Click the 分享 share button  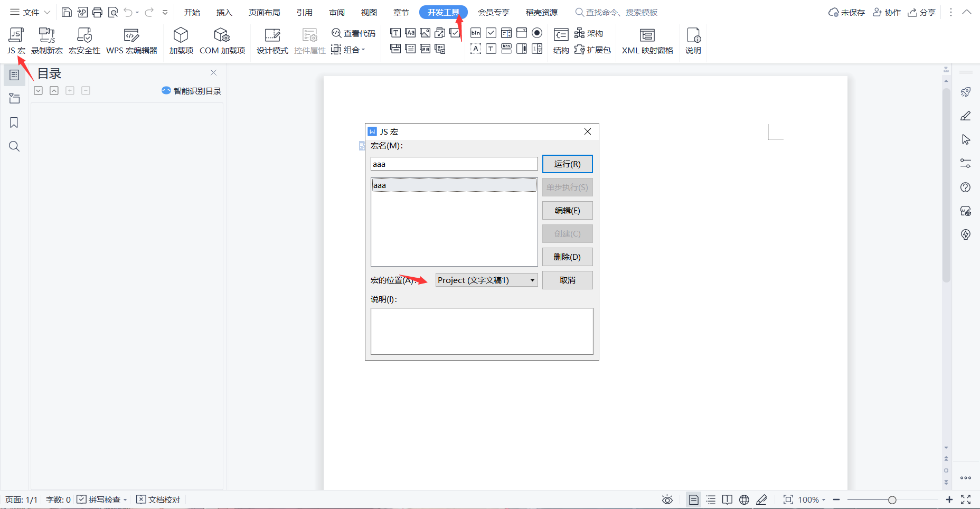click(x=922, y=12)
